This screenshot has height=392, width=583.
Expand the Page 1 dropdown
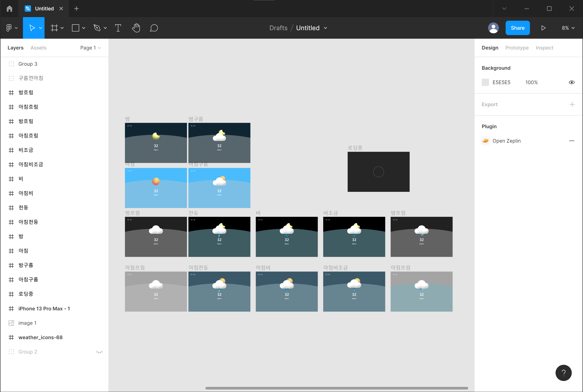point(90,48)
